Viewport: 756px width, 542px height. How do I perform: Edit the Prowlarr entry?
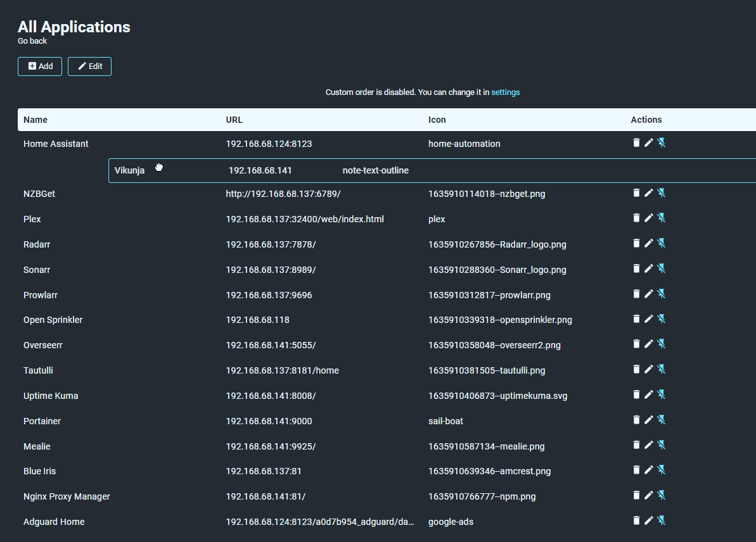pyautogui.click(x=649, y=294)
